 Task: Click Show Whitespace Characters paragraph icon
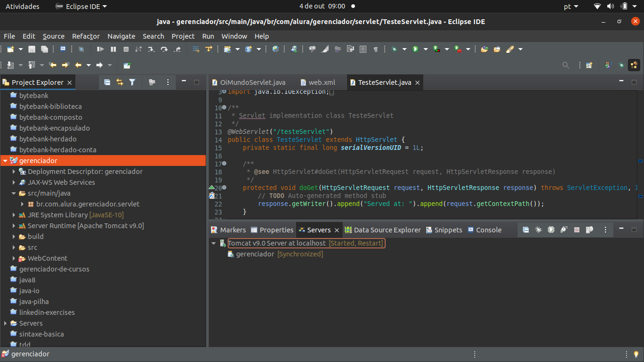point(376,49)
